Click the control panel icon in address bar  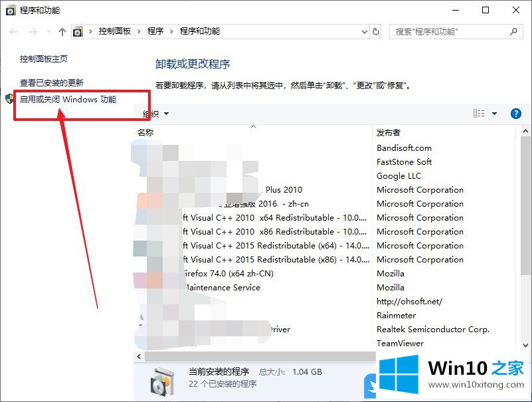[x=78, y=32]
